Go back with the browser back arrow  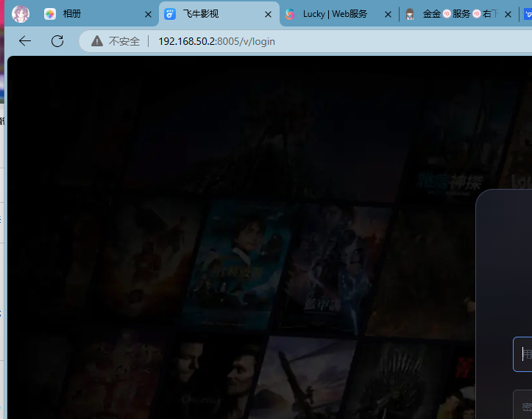click(25, 41)
